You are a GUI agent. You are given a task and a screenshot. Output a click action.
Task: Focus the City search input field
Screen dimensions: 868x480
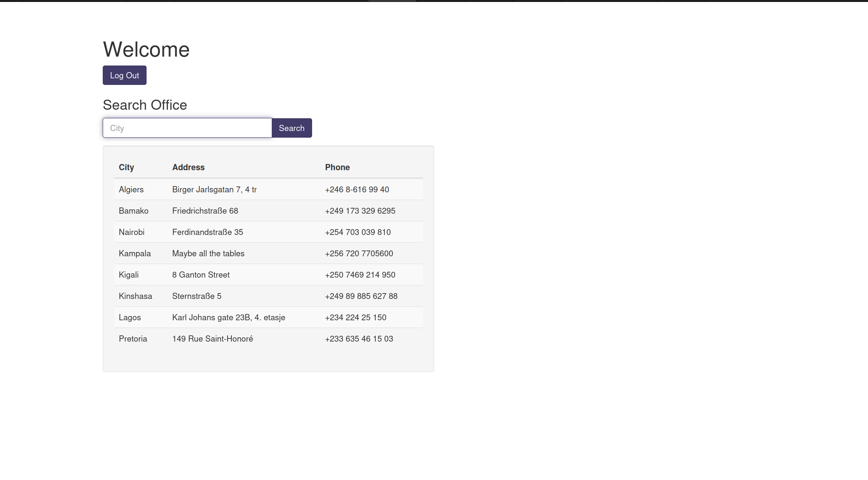coord(187,128)
